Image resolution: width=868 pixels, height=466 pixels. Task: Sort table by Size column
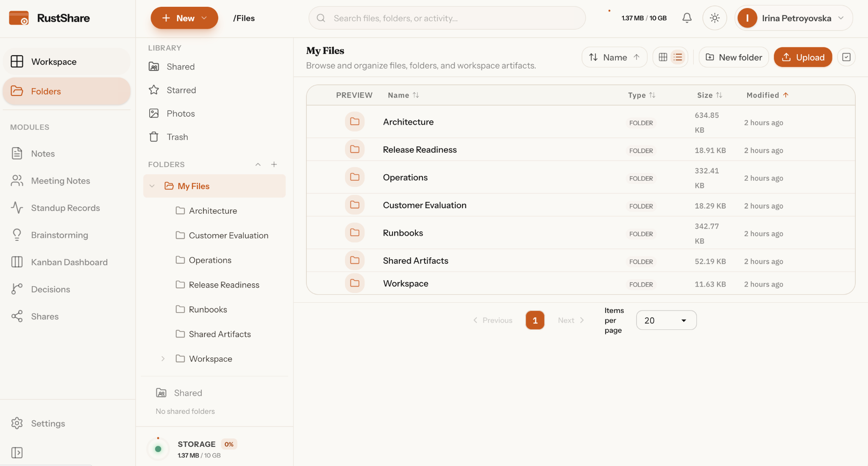[x=709, y=95]
